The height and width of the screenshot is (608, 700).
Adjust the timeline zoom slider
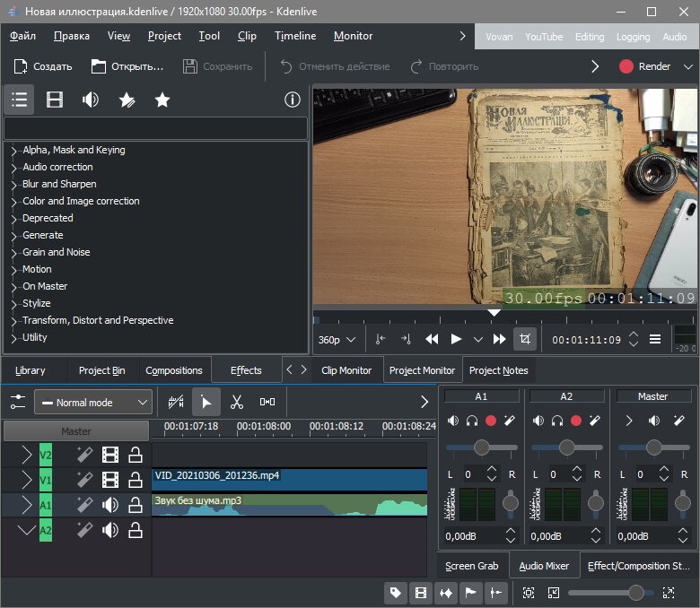tap(635, 593)
